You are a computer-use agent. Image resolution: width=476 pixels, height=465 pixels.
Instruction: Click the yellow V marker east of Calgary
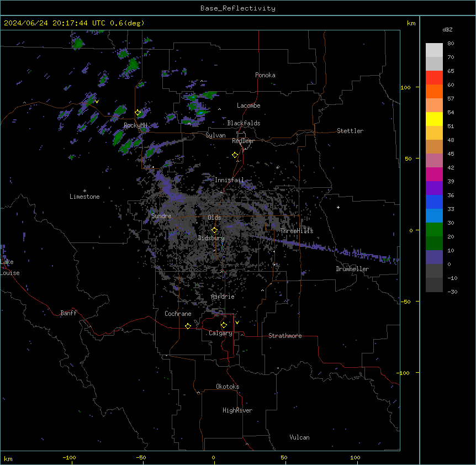[x=237, y=323]
